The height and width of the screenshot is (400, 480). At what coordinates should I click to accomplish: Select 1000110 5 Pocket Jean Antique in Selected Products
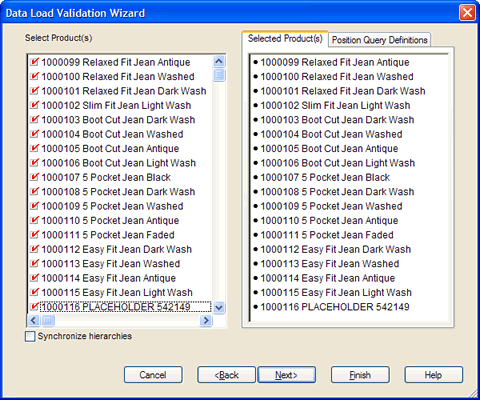[x=326, y=220]
